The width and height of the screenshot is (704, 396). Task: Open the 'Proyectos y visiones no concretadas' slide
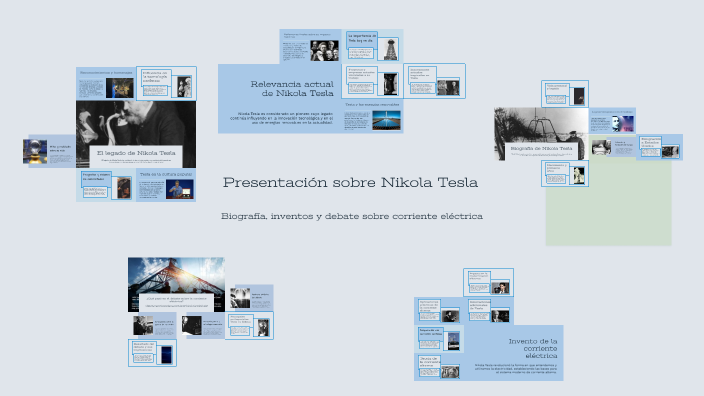106,185
